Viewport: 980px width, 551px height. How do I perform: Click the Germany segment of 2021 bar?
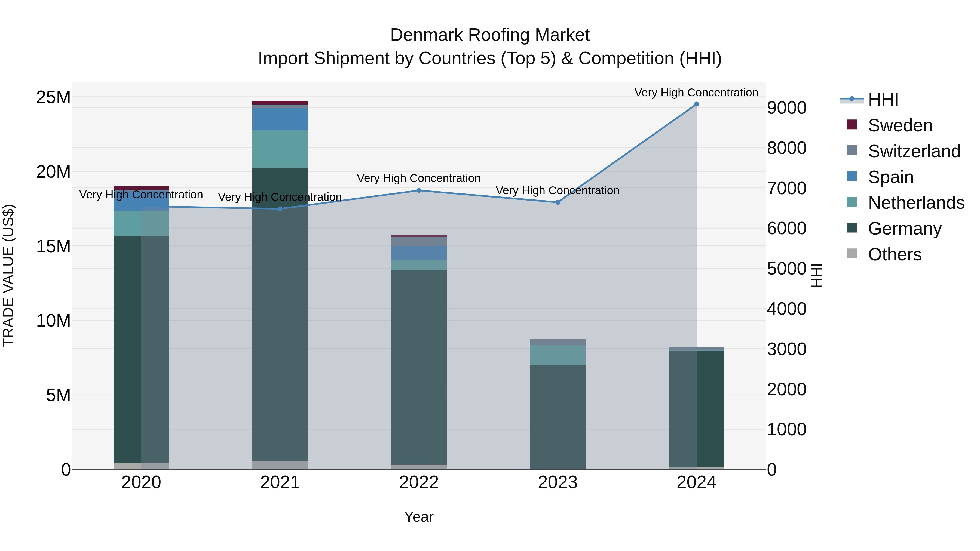point(280,314)
